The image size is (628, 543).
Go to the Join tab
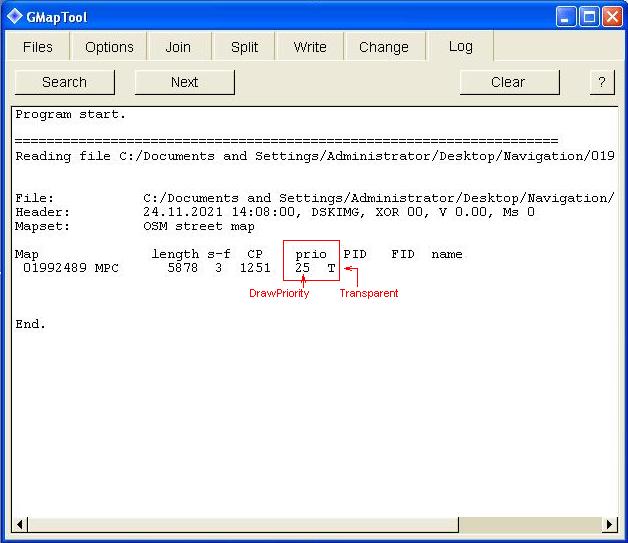click(178, 47)
